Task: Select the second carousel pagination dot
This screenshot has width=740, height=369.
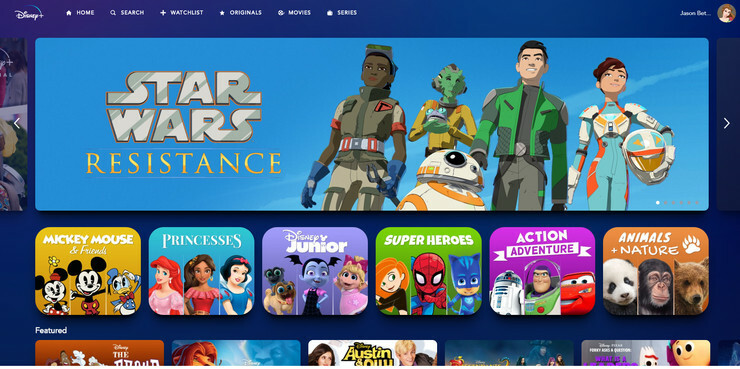Action: click(x=665, y=202)
